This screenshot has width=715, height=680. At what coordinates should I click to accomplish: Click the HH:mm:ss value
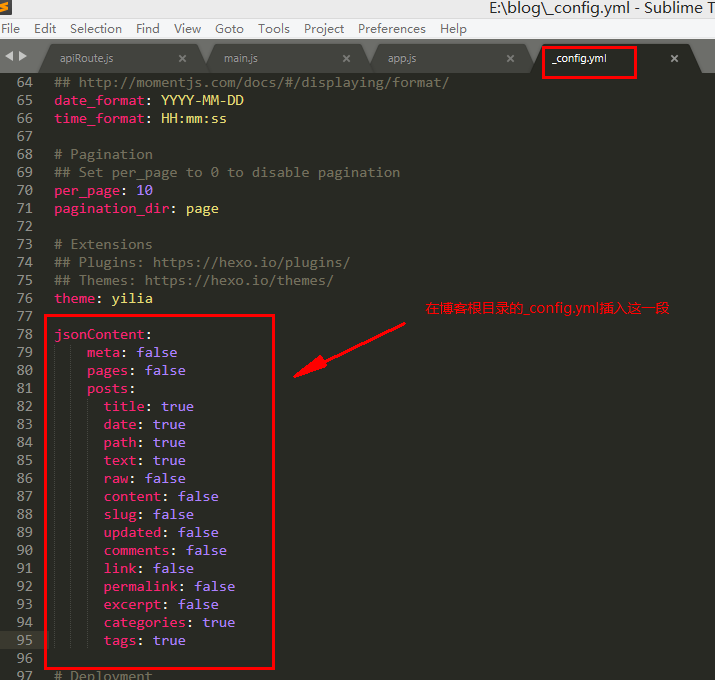[194, 119]
